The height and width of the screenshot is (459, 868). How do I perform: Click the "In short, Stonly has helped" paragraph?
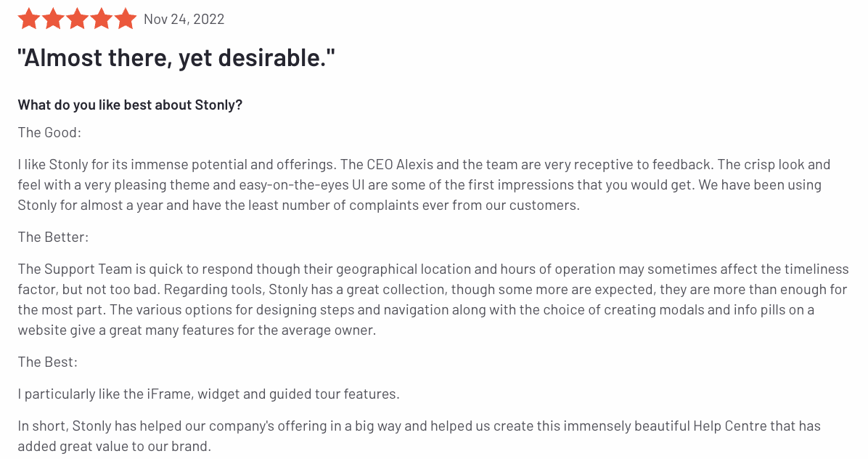tap(419, 436)
